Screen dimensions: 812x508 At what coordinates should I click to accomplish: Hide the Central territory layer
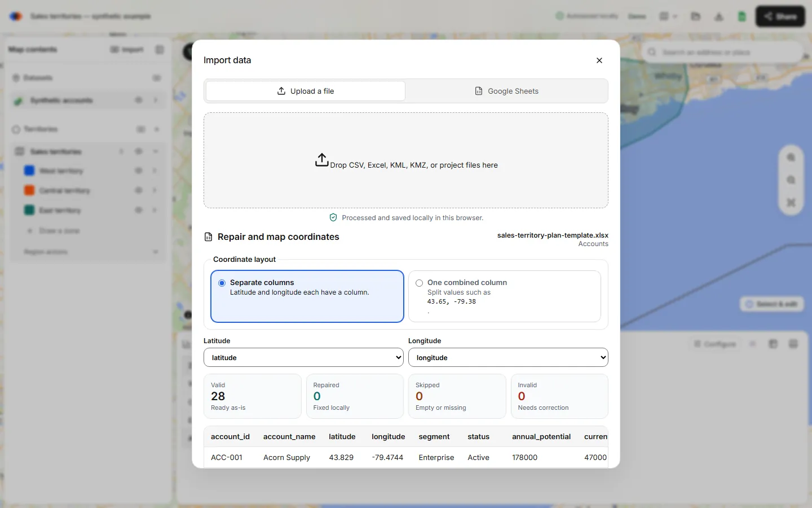[x=139, y=190]
